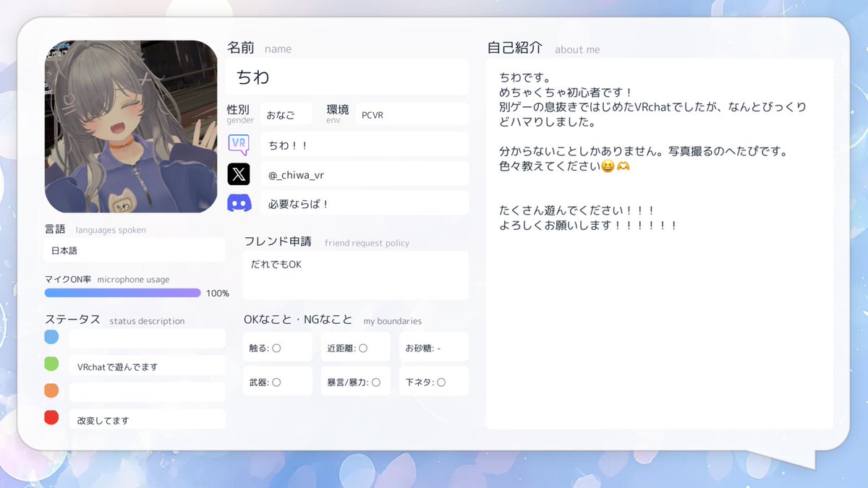The width and height of the screenshot is (868, 488).
Task: Click the X handle @_chiwa_vr
Action: [x=365, y=174]
